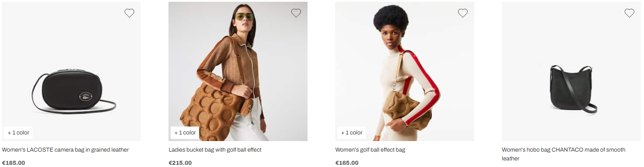Viewport: 644px width, 167px height.
Task: Select the golf ball effect bag model photo
Action: tap(405, 71)
